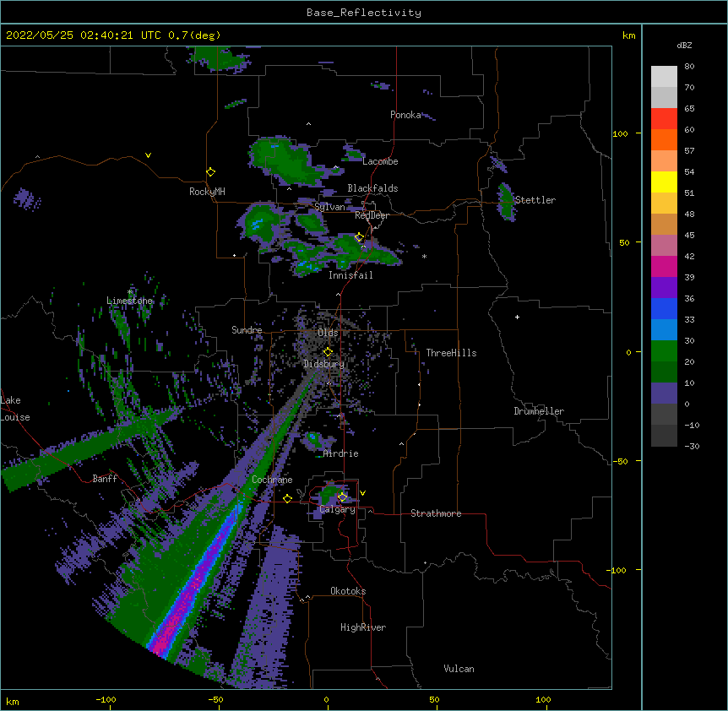Click the Stettler label
The height and width of the screenshot is (711, 728).
tap(535, 200)
